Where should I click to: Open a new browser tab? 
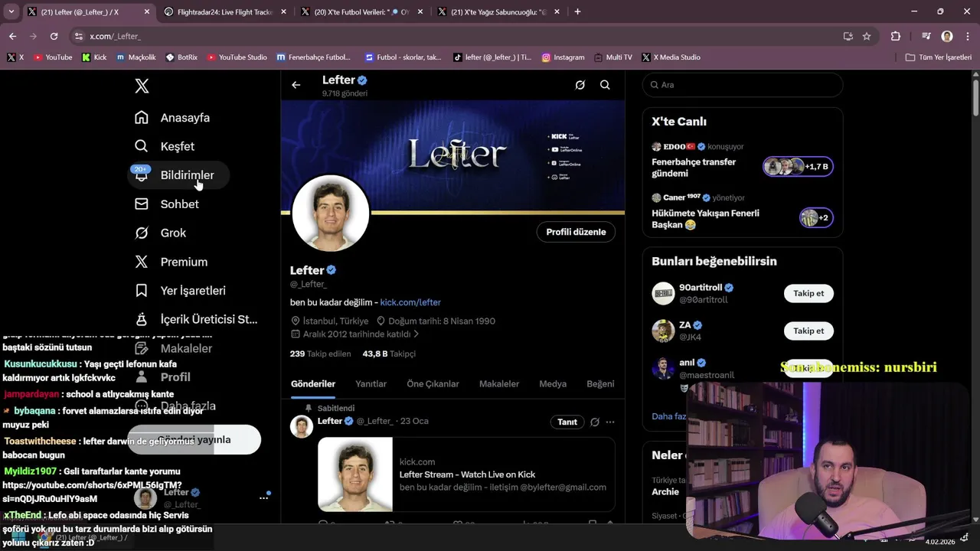(x=577, y=11)
